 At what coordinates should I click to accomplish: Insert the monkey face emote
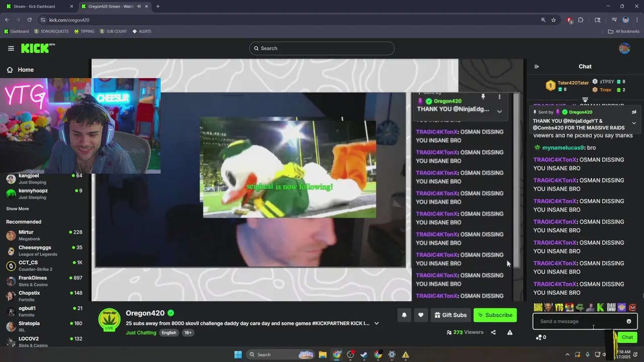click(622, 307)
